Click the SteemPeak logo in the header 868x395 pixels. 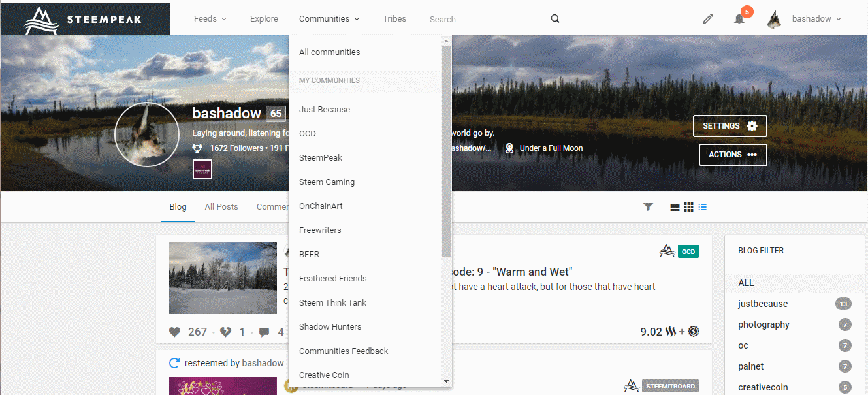click(x=85, y=19)
